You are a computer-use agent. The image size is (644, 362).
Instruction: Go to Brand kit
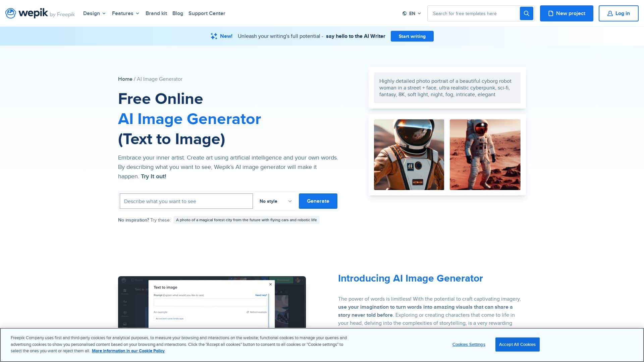pos(156,13)
